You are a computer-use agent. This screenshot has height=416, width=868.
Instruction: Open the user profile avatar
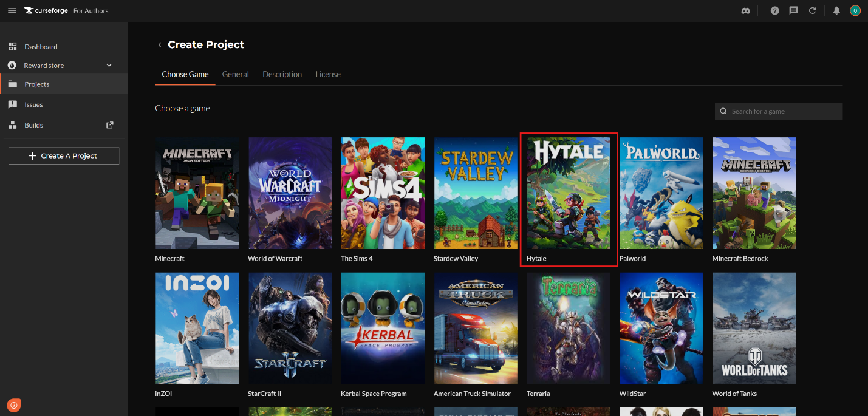(x=855, y=10)
